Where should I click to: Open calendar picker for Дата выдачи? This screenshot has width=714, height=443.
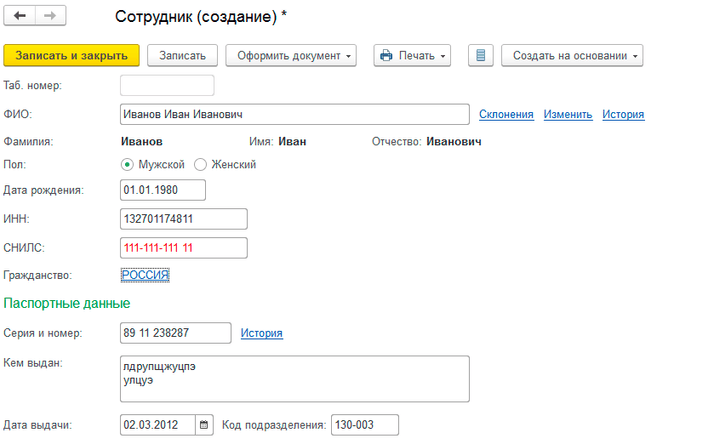coord(204,425)
